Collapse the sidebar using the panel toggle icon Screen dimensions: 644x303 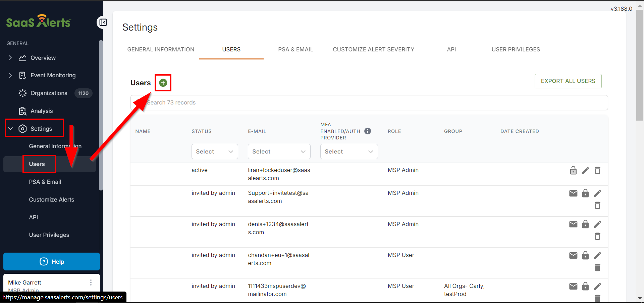(103, 23)
